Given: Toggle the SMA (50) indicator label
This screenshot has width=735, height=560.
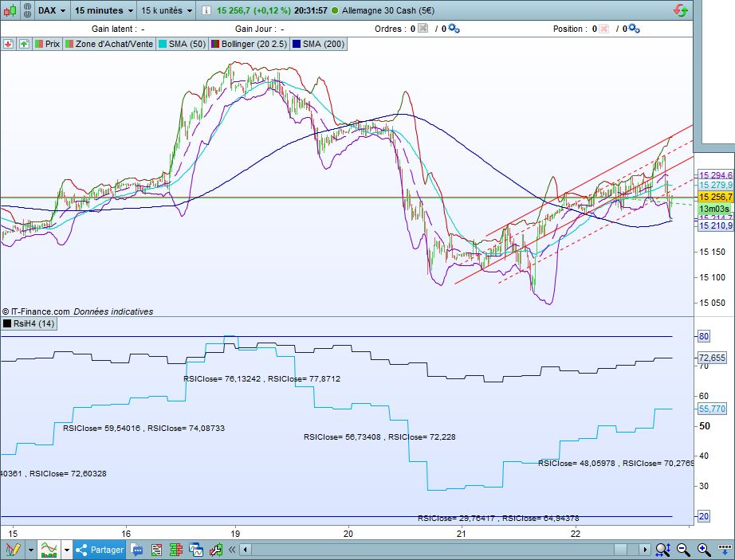Looking at the screenshot, I should (182, 44).
